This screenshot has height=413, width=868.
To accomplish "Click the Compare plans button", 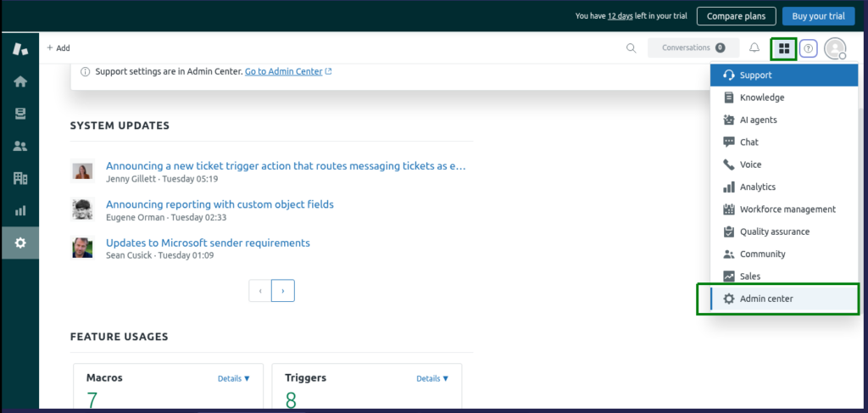I will click(x=737, y=16).
